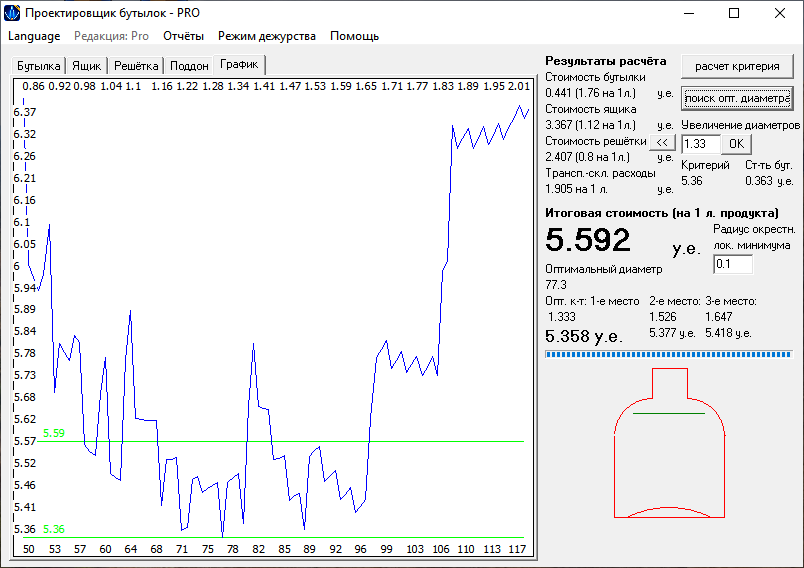Click the crate cost 3.367 (1.12 на 1л.)
Screen dimensions: 804x568
point(590,125)
